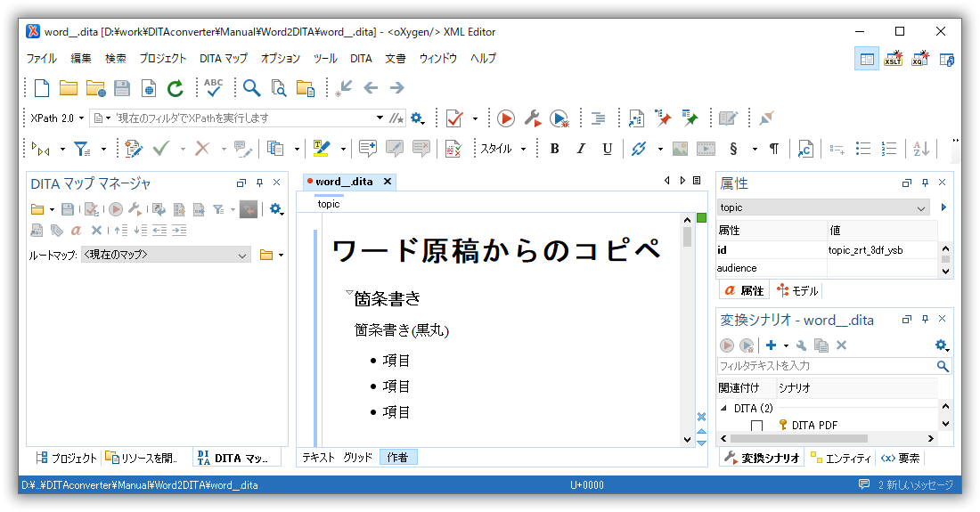This screenshot has height=512, width=980.
Task: Switch to テキスト editing mode tab
Action: click(x=319, y=458)
